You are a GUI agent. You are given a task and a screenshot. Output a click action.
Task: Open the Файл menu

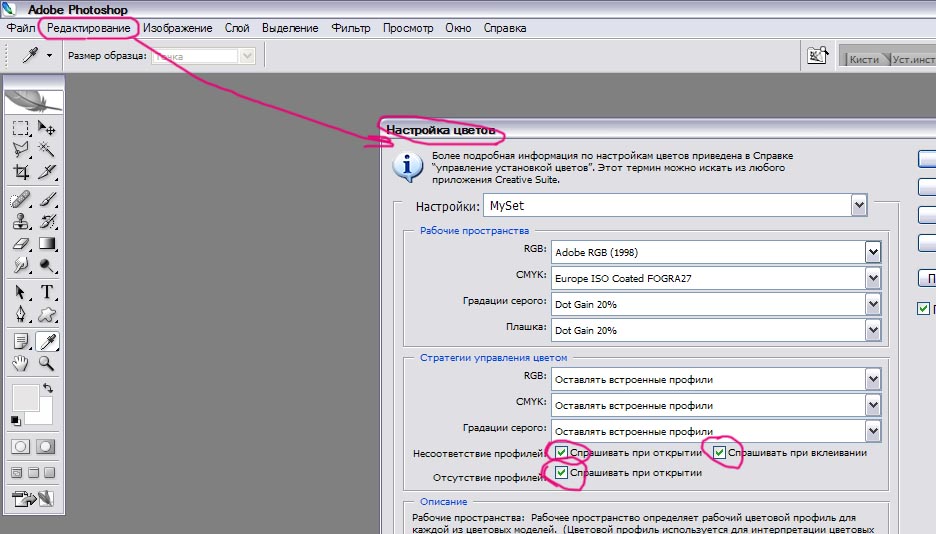click(20, 28)
